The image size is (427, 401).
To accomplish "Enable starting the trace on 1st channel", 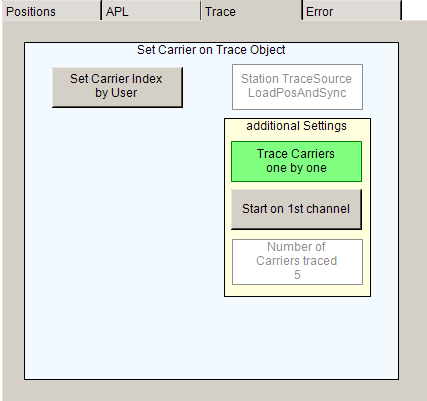I will (x=296, y=209).
